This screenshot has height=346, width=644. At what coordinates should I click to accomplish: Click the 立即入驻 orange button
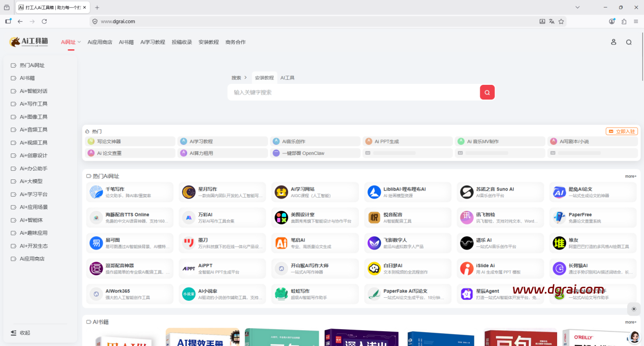tap(622, 131)
